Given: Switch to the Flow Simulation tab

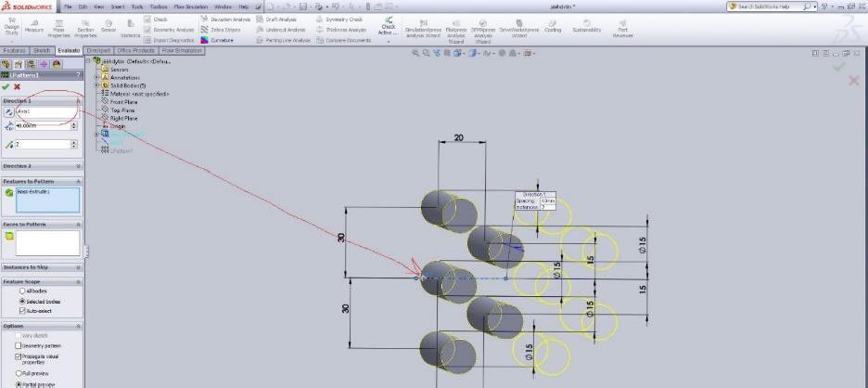Looking at the screenshot, I should [x=182, y=50].
